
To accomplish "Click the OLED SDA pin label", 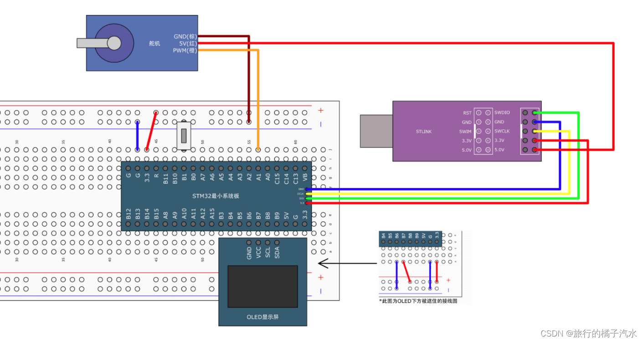I will pyautogui.click(x=277, y=253).
